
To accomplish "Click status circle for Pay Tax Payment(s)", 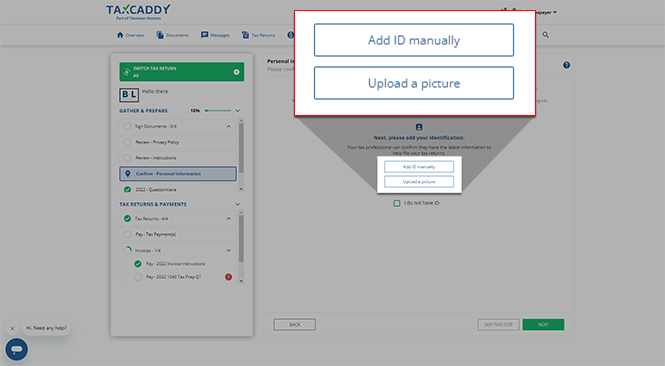I will pyautogui.click(x=127, y=234).
